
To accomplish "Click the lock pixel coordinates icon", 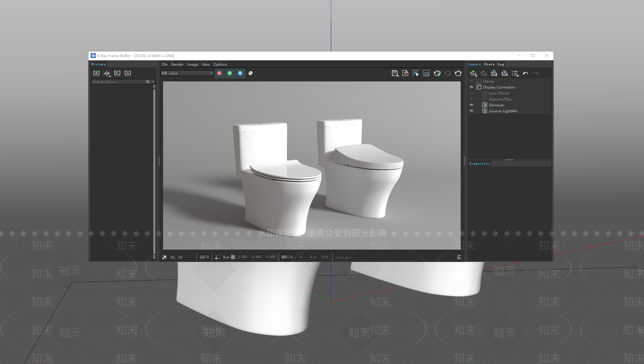I will point(165,257).
